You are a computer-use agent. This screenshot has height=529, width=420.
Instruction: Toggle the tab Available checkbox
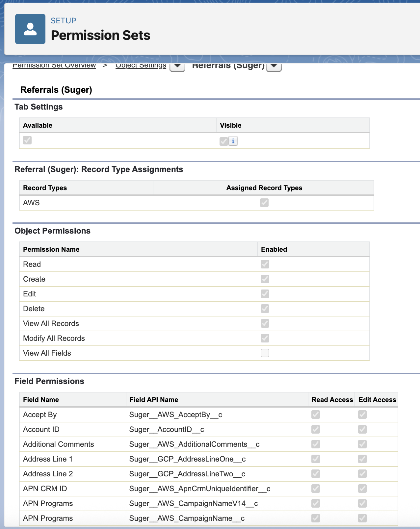[x=27, y=140]
